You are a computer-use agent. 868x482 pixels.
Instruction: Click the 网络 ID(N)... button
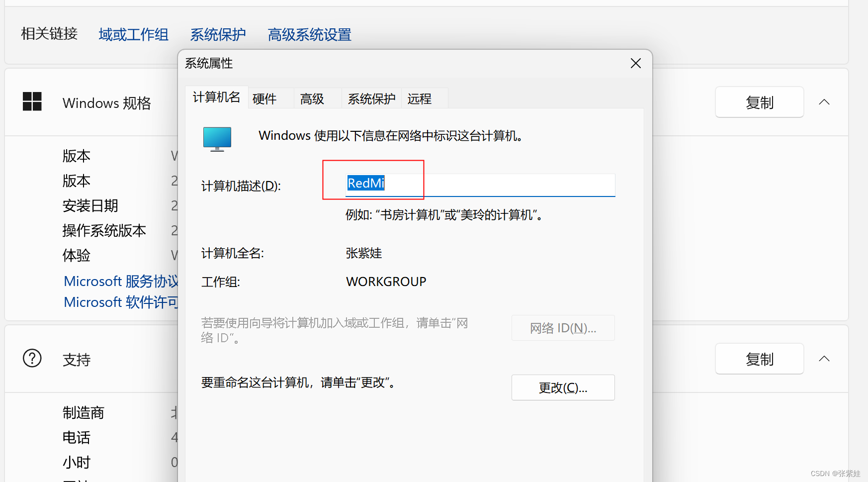pyautogui.click(x=563, y=328)
